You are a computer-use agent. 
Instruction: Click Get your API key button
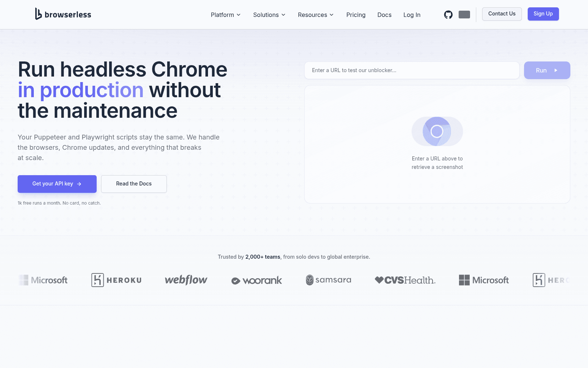pos(57,184)
